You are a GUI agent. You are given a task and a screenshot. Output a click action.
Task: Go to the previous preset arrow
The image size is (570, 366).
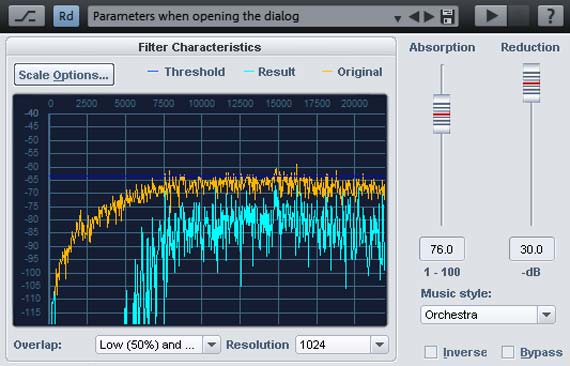tap(414, 17)
